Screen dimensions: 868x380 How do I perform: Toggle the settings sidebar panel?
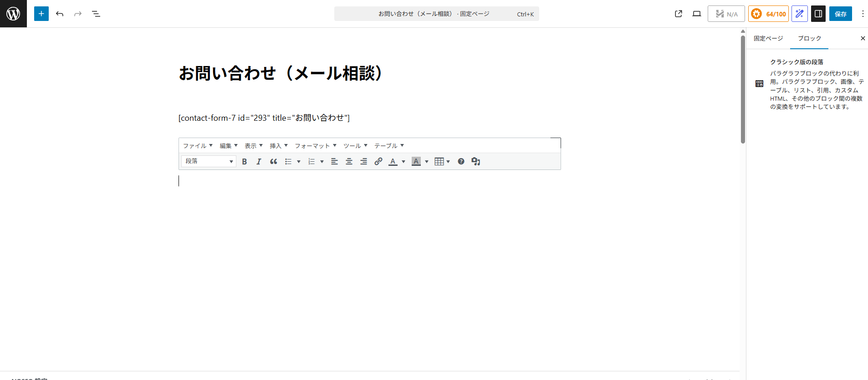pyautogui.click(x=818, y=14)
